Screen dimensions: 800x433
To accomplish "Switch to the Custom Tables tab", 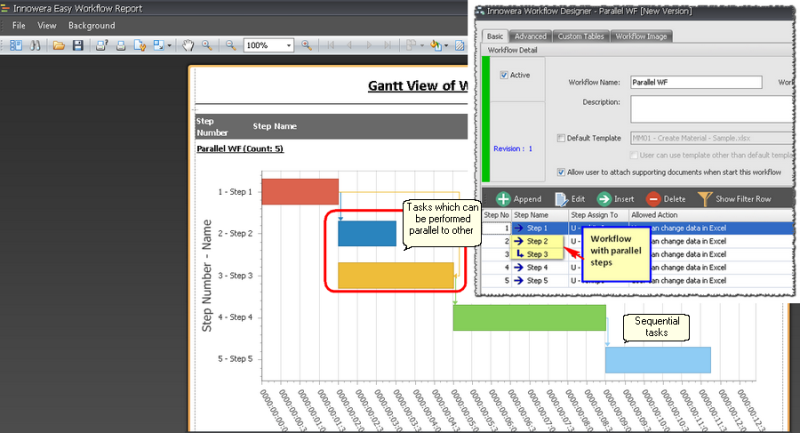I will point(579,37).
